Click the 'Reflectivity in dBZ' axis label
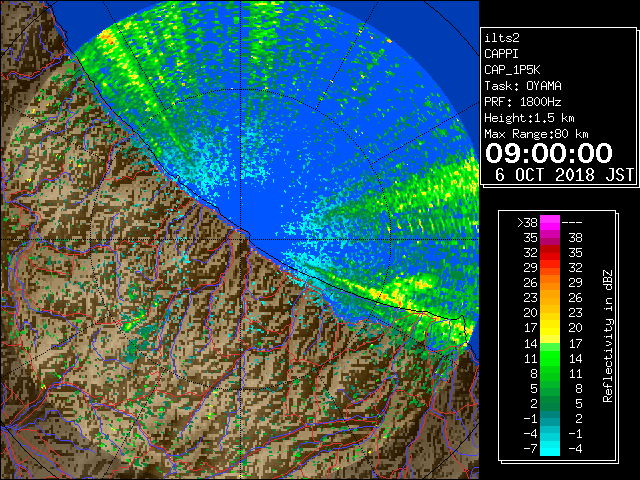The image size is (640, 480). tap(607, 336)
